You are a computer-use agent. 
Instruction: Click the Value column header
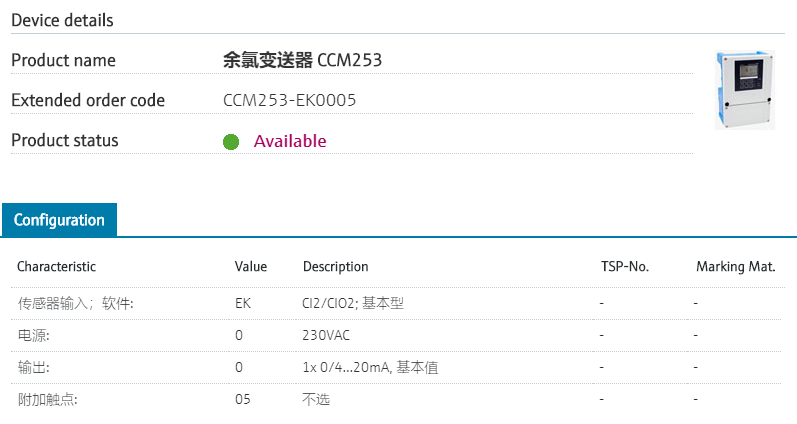tap(251, 267)
